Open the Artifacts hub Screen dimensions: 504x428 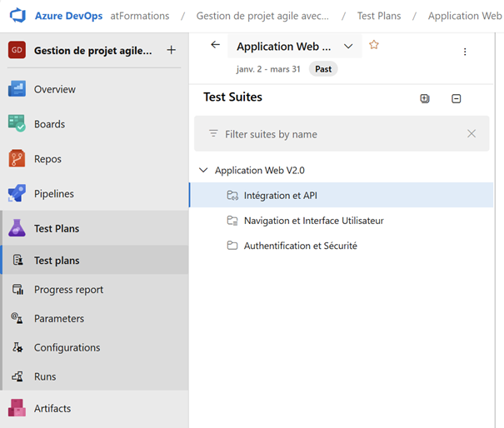52,409
